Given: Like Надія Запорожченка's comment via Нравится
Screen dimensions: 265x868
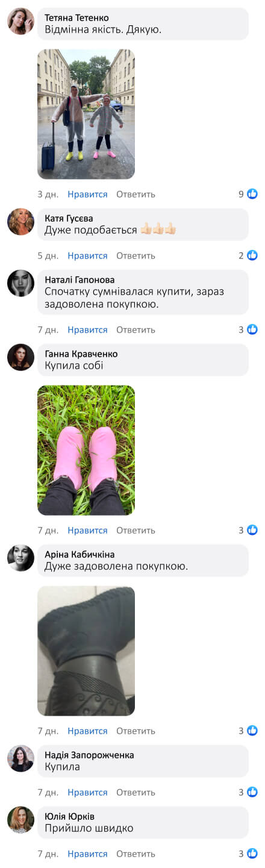Looking at the screenshot, I should 87,792.
